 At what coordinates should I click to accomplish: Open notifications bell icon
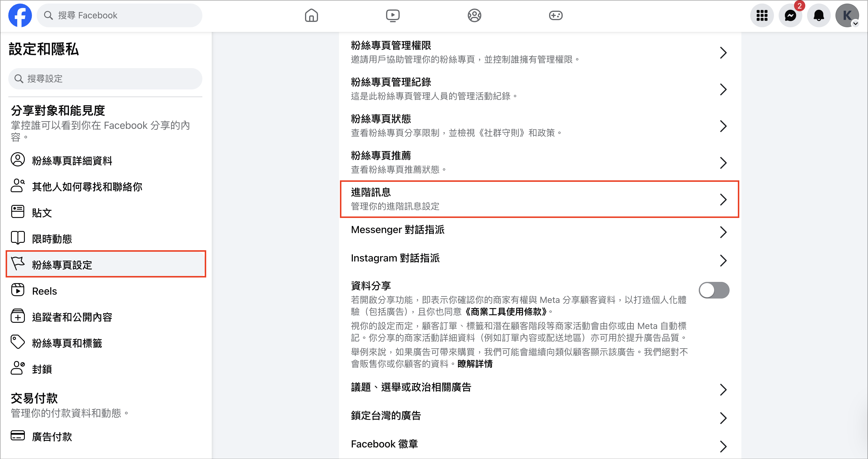[x=819, y=15]
